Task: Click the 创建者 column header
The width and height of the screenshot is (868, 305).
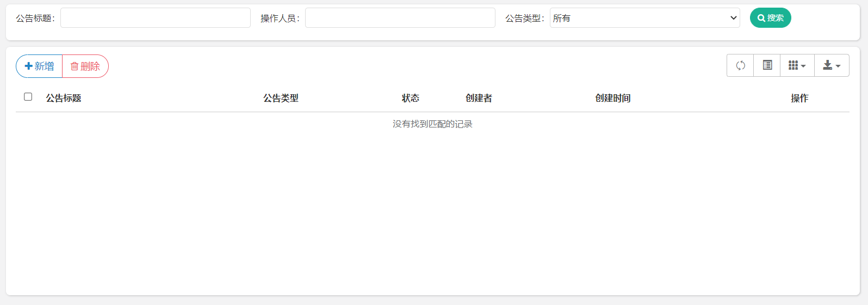Action: [x=479, y=98]
